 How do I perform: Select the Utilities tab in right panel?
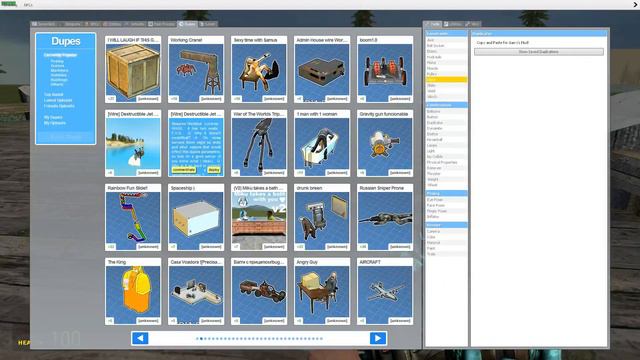click(x=453, y=24)
